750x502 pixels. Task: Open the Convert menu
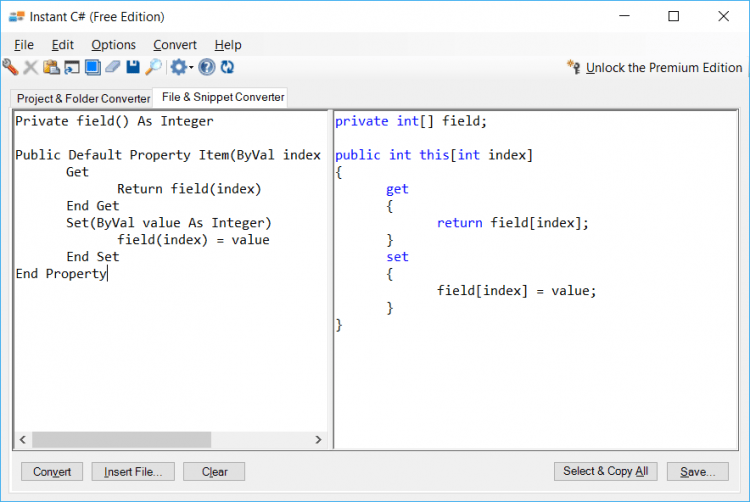175,45
